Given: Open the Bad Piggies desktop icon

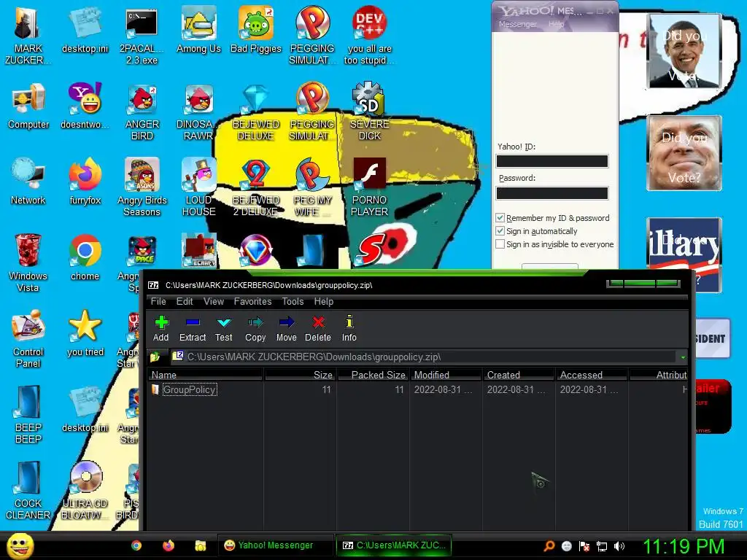Looking at the screenshot, I should [x=256, y=31].
